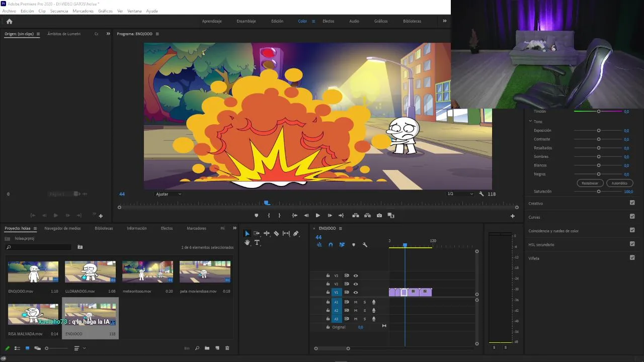Screen dimensions: 644x362
Task: Click the Extract button
Action: click(x=367, y=216)
